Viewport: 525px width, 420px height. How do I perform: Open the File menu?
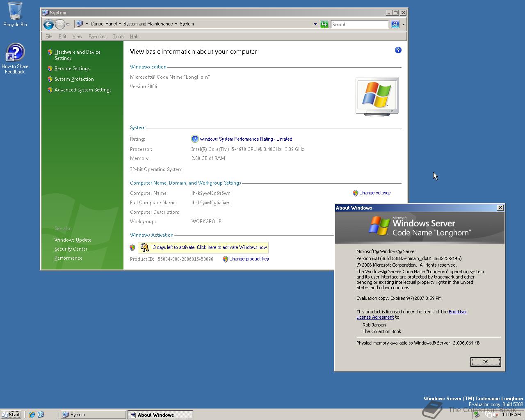49,37
